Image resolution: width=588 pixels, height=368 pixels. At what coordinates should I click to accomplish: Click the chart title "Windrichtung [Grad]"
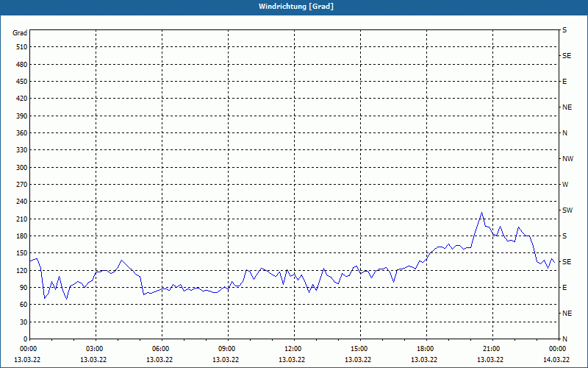(296, 7)
